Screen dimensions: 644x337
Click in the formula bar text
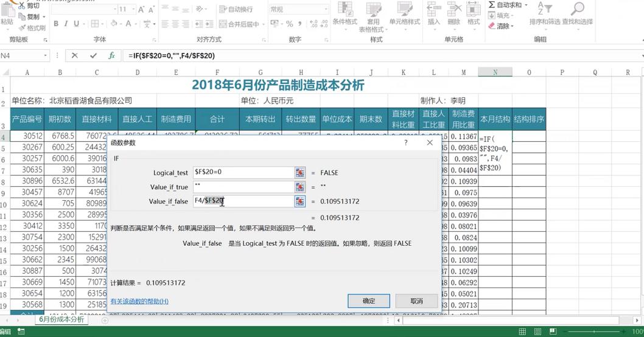click(x=172, y=55)
